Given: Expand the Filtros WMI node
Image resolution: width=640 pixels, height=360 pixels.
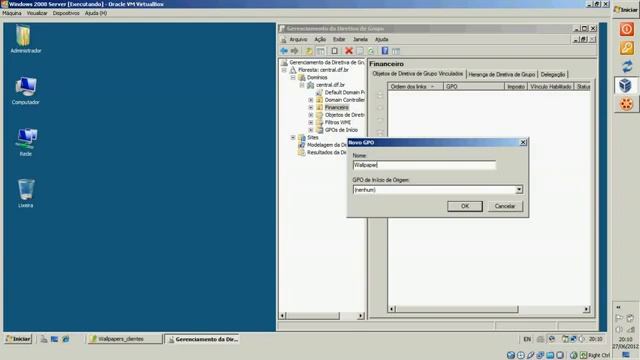Looking at the screenshot, I should click(x=311, y=122).
